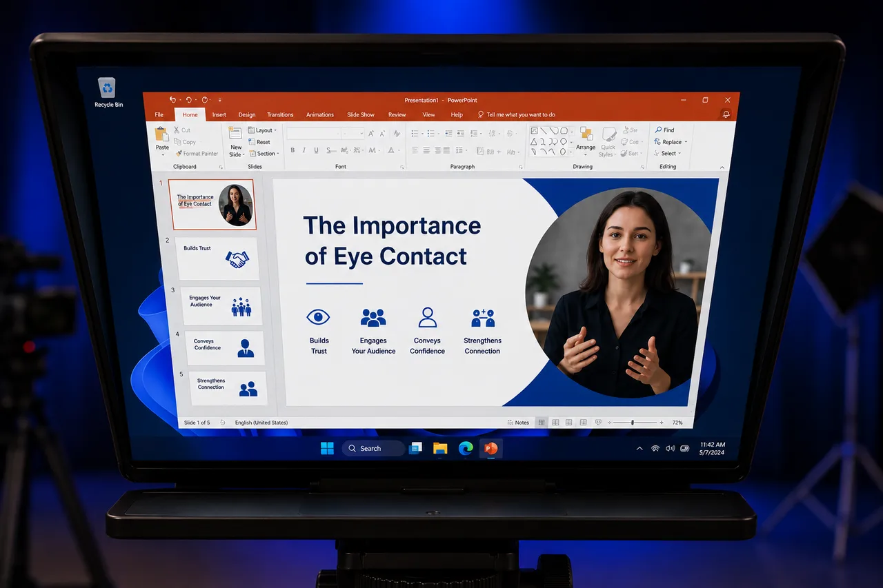Viewport: 883px width, 588px height.
Task: Select slide 3 thumbnail Engages Your Audience
Action: pyautogui.click(x=221, y=305)
